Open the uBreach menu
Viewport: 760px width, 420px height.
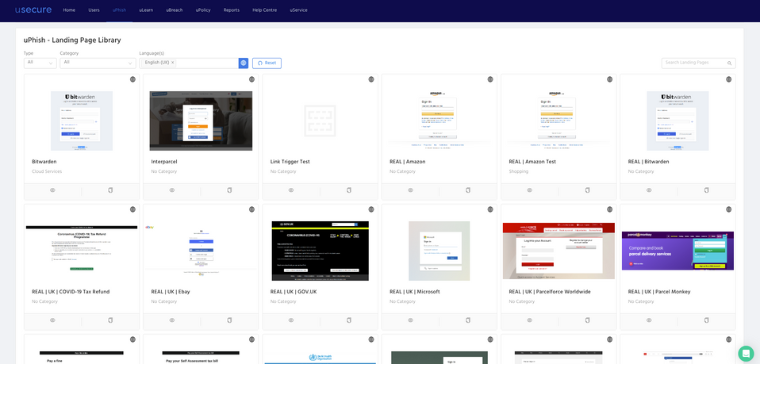coord(174,10)
